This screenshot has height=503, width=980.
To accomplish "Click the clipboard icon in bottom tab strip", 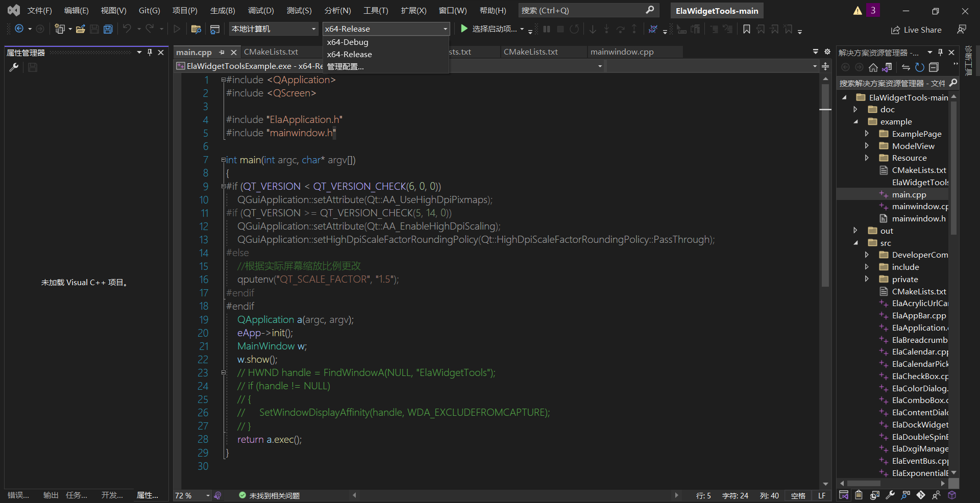I will point(859,495).
